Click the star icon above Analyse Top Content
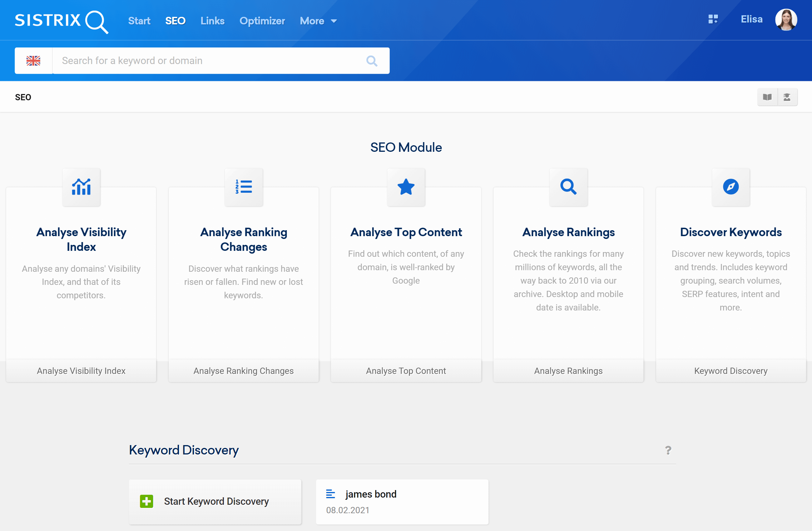Image resolution: width=812 pixels, height=531 pixels. click(x=406, y=187)
